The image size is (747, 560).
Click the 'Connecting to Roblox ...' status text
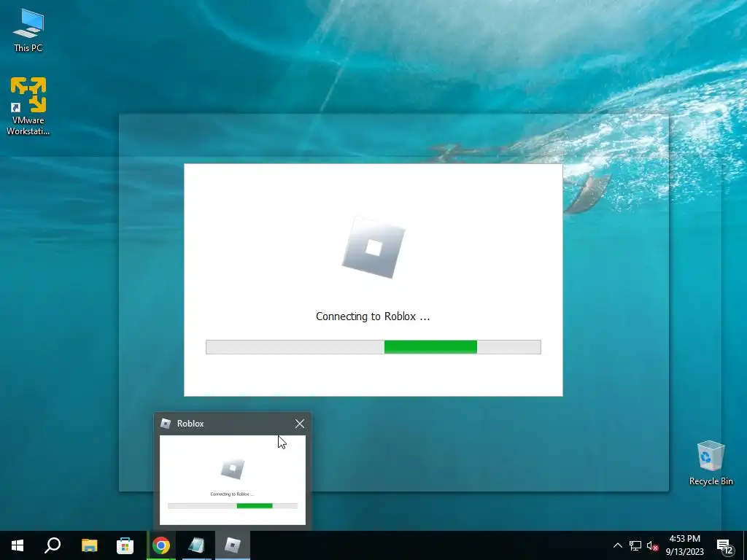(x=373, y=316)
